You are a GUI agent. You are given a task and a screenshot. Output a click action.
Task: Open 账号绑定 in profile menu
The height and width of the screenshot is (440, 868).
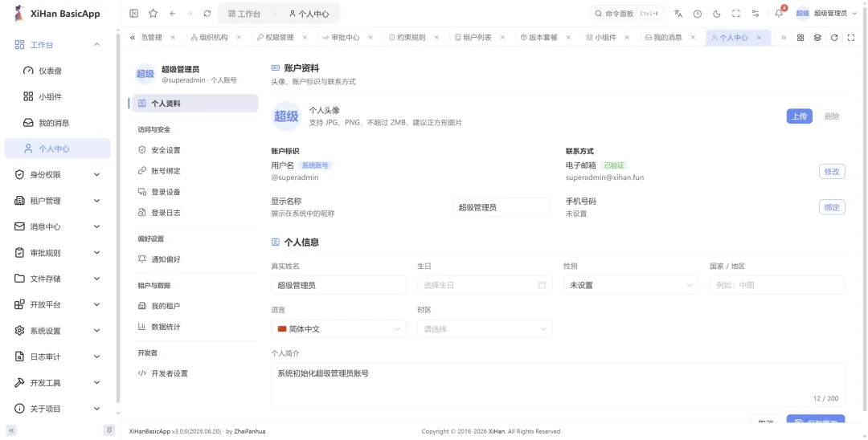(x=195, y=171)
